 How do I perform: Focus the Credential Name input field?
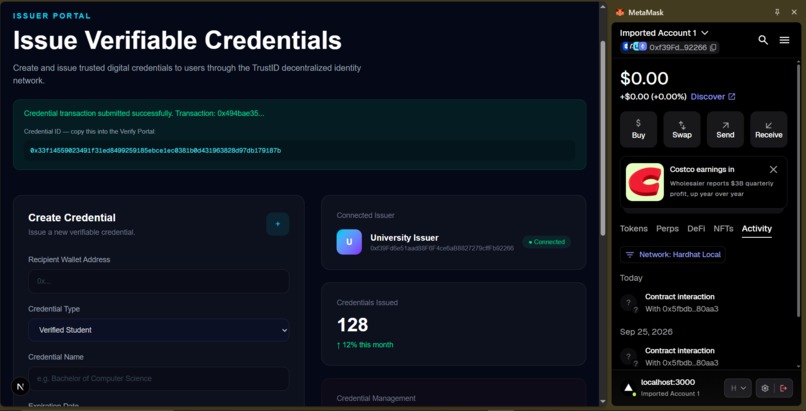point(158,379)
